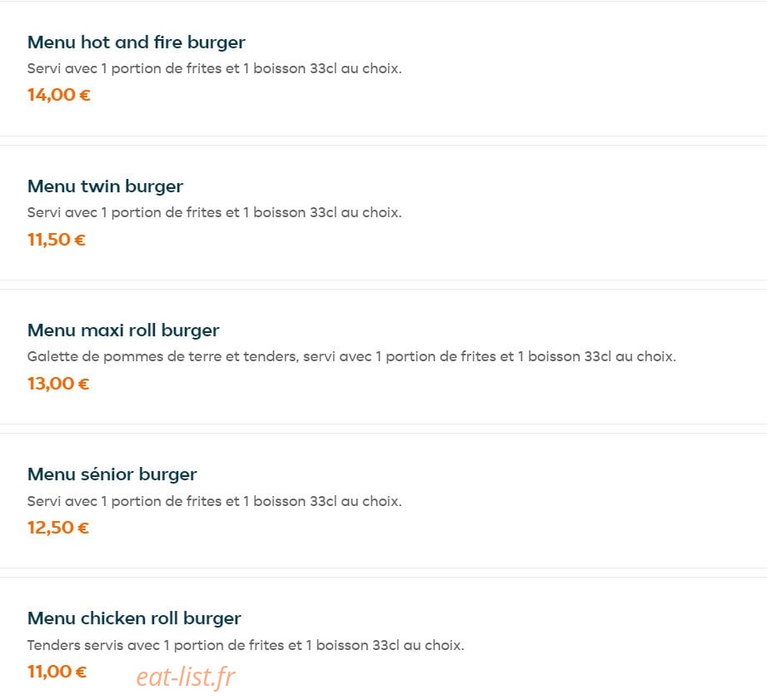Click the hot and fire burger description text
This screenshot has height=700, width=767.
(x=214, y=68)
